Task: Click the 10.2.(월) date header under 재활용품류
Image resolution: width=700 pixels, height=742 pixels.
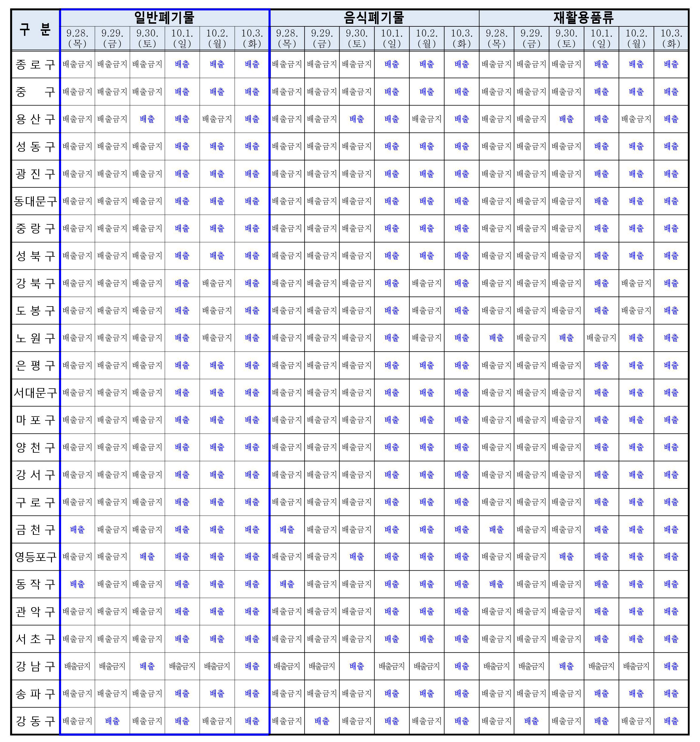Action: [x=637, y=38]
